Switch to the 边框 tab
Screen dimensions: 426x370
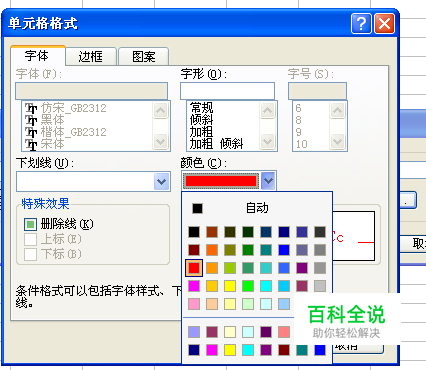tap(91, 57)
